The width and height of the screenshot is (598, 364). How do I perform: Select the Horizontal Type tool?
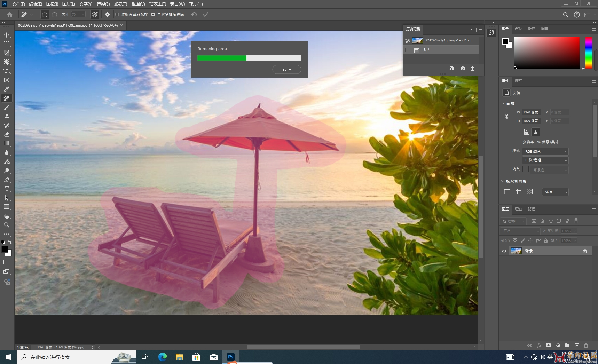(x=7, y=189)
